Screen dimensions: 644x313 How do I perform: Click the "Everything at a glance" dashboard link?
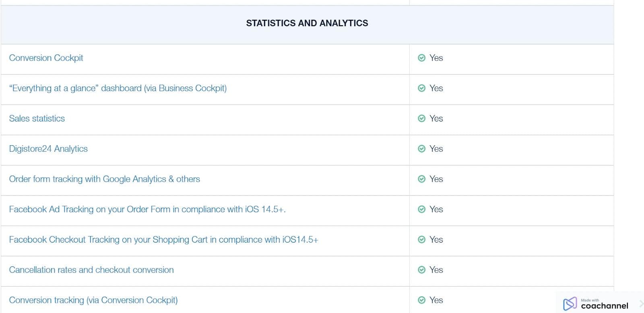(118, 88)
